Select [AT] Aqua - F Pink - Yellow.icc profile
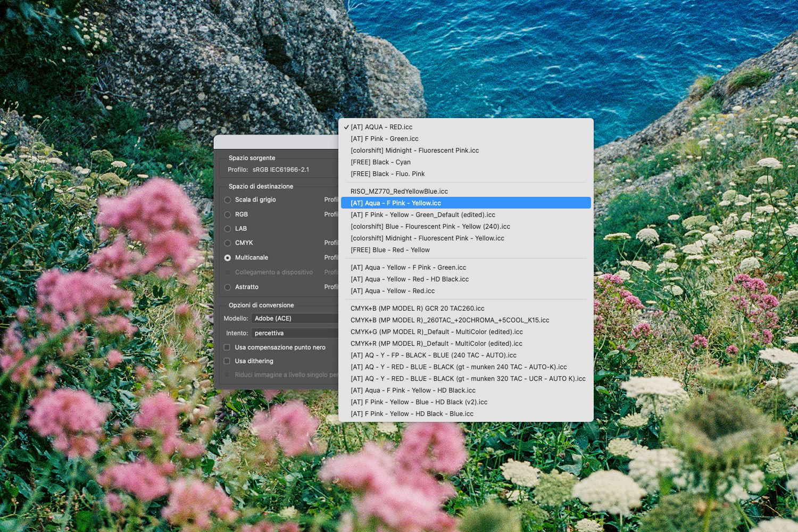Image resolution: width=798 pixels, height=532 pixels. coord(396,203)
